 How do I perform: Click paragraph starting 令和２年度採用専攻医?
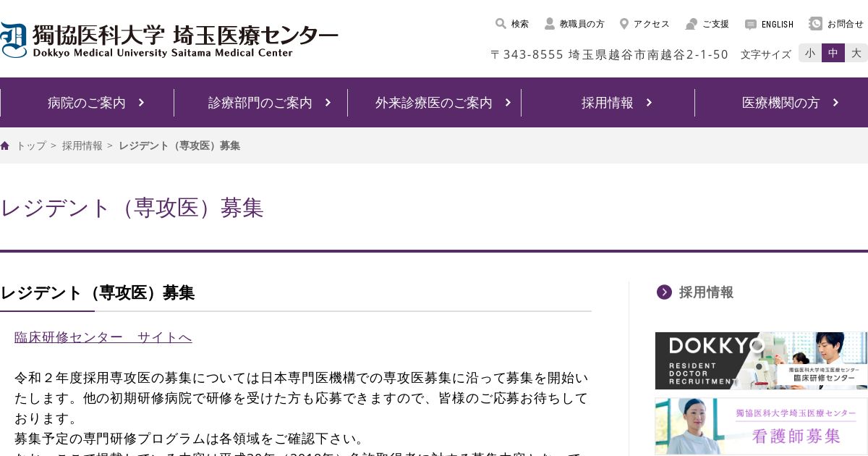point(302,398)
